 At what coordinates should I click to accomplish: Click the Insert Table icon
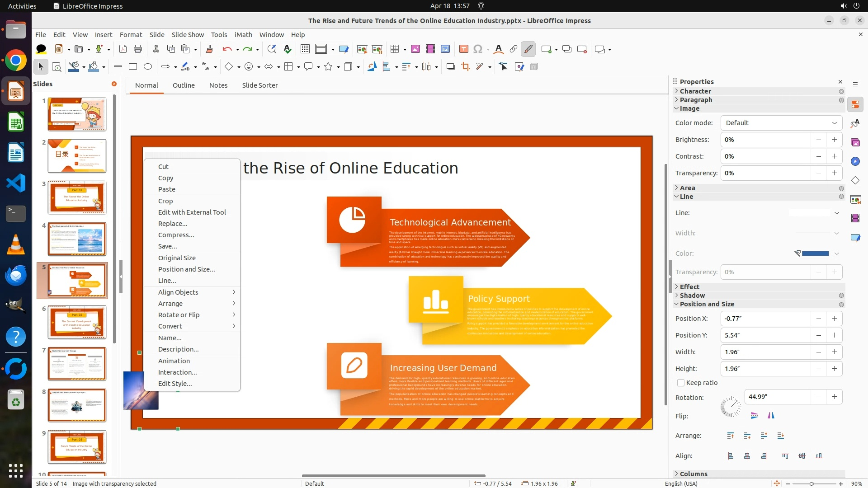pyautogui.click(x=395, y=49)
